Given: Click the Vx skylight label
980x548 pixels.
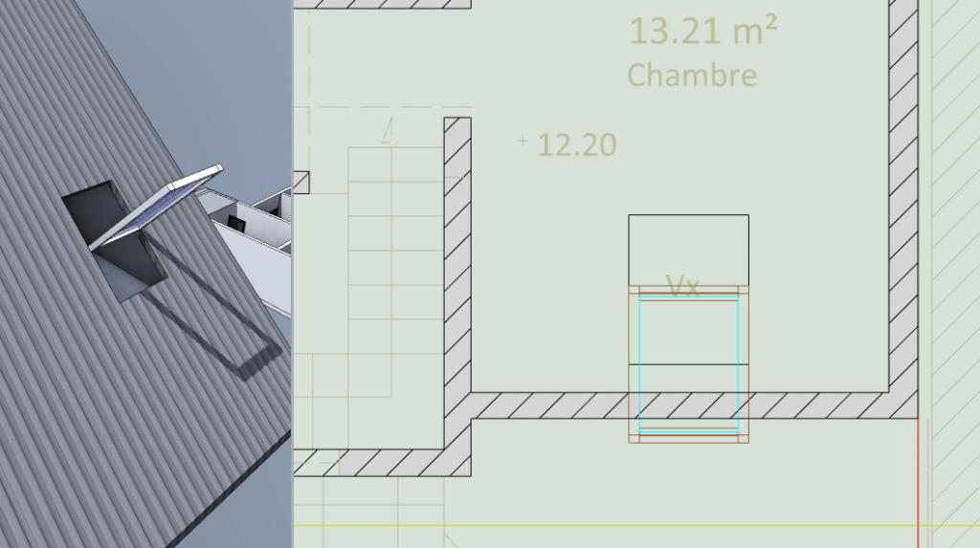Looking at the screenshot, I should point(682,286).
